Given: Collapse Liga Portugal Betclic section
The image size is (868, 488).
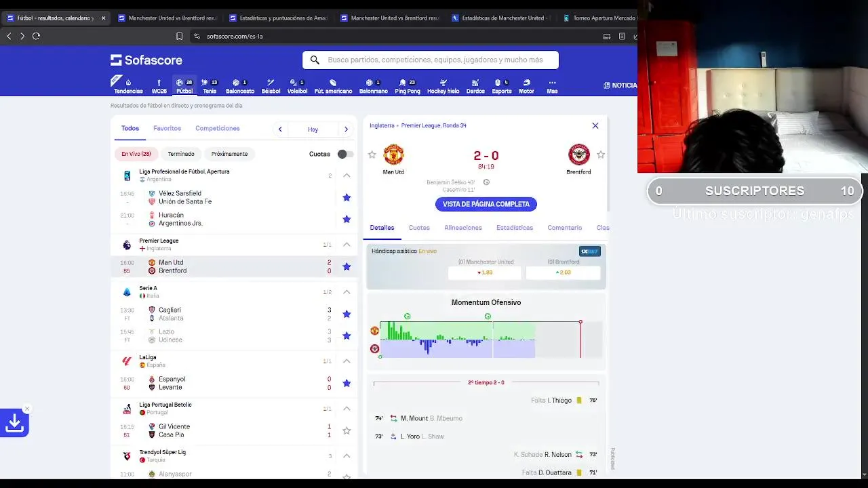Looking at the screenshot, I should pyautogui.click(x=347, y=409).
